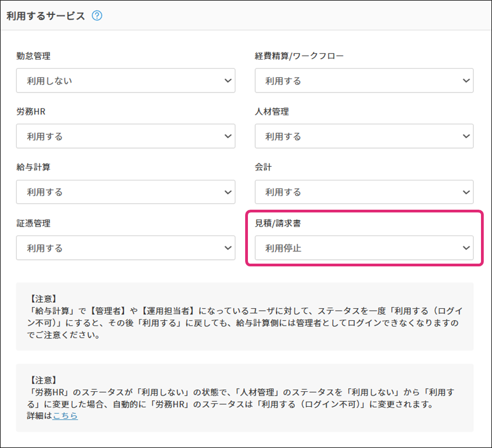Image resolution: width=492 pixels, height=448 pixels.
Task: Click the 会計 field label
Action: 263,167
